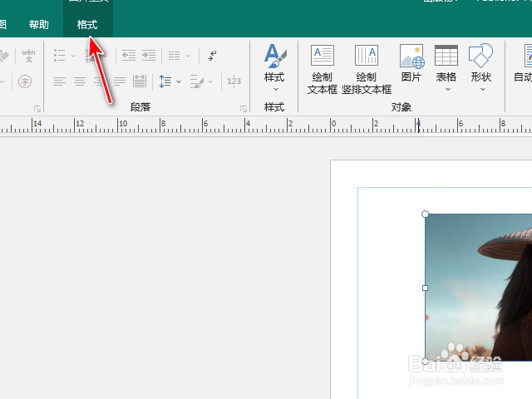Align text to the left
The width and height of the screenshot is (532, 399).
60,81
